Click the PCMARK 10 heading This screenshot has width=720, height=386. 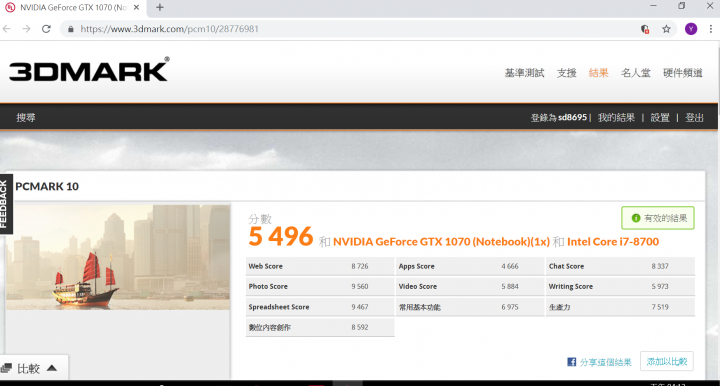click(47, 186)
